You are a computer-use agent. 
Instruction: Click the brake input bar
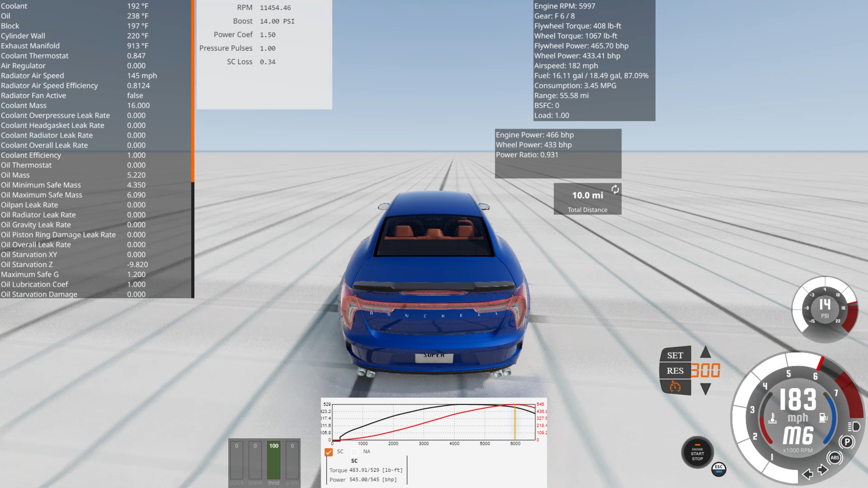click(x=255, y=460)
